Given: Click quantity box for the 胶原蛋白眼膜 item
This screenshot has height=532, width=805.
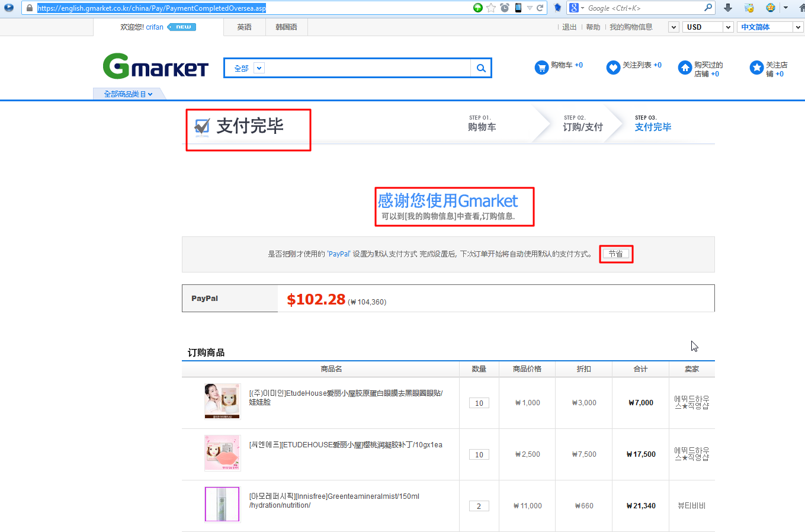Looking at the screenshot, I should (479, 403).
